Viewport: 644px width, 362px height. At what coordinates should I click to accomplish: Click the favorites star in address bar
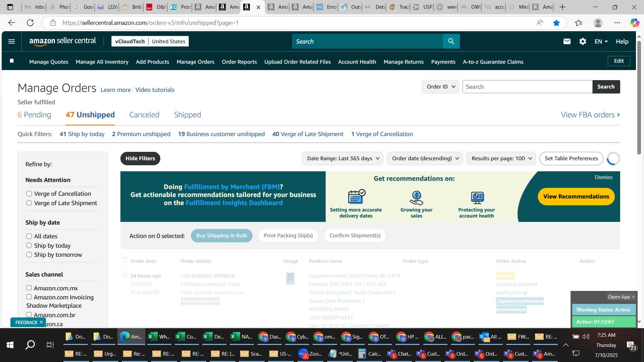556,23
